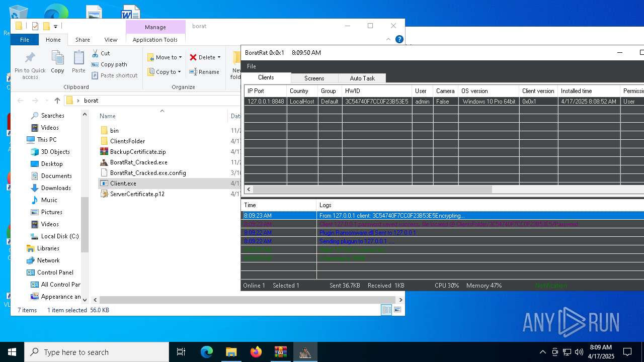Click the Windows Start button
Screen dimensions: 644x362
coord(12,352)
